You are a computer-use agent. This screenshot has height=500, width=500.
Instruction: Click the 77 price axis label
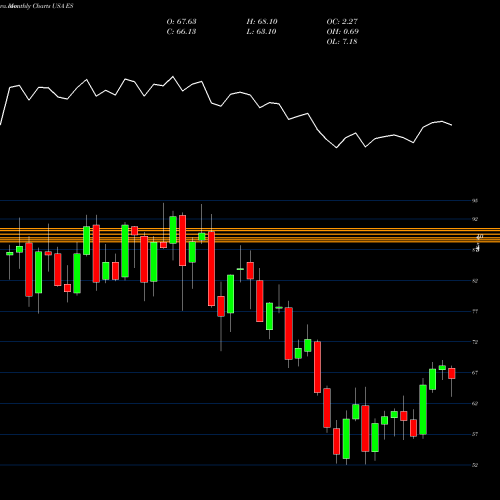(475, 312)
